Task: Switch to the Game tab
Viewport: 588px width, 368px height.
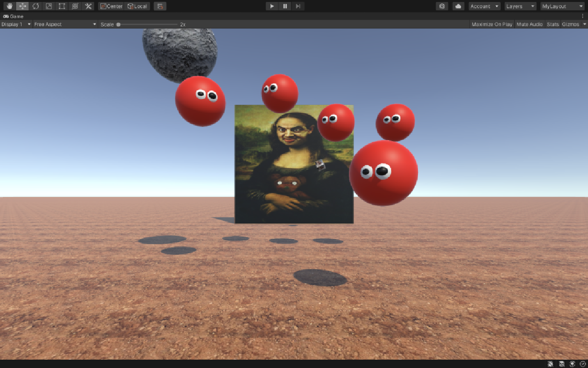Action: click(13, 16)
